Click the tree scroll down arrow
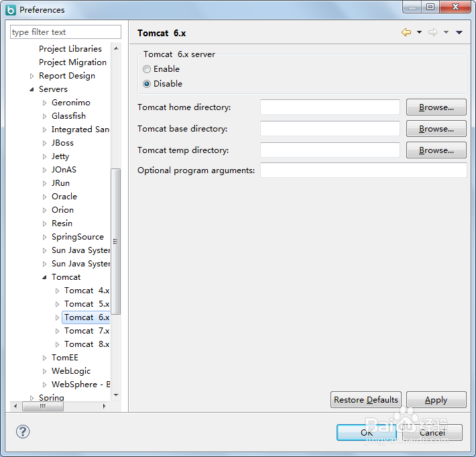476x457 pixels. coord(116,395)
